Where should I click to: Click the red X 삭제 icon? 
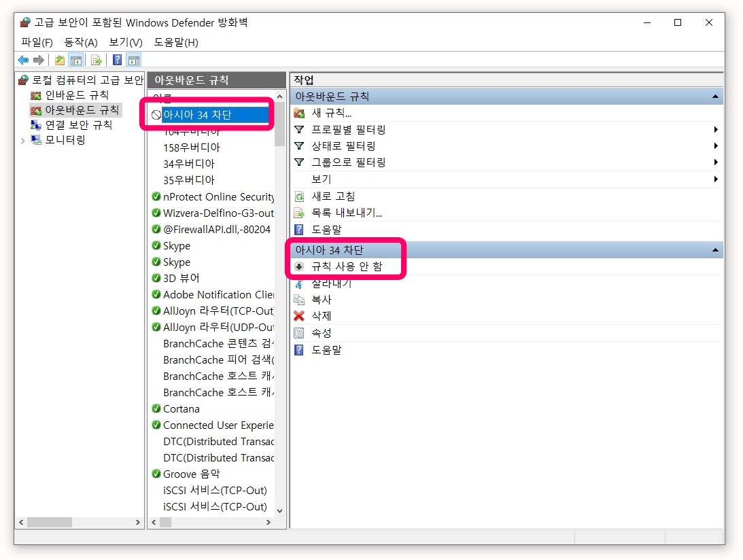click(299, 316)
